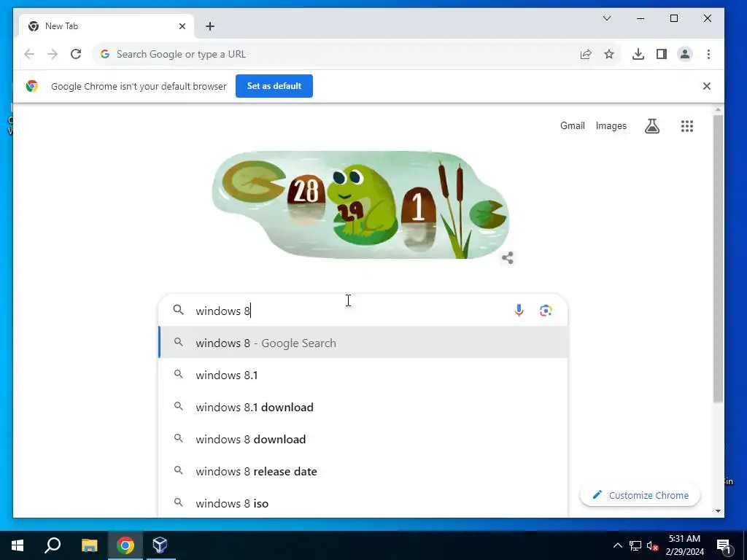Screen dimensions: 747x560
Task: Open VirtualBox cube icon in taskbar
Action: pos(160,545)
